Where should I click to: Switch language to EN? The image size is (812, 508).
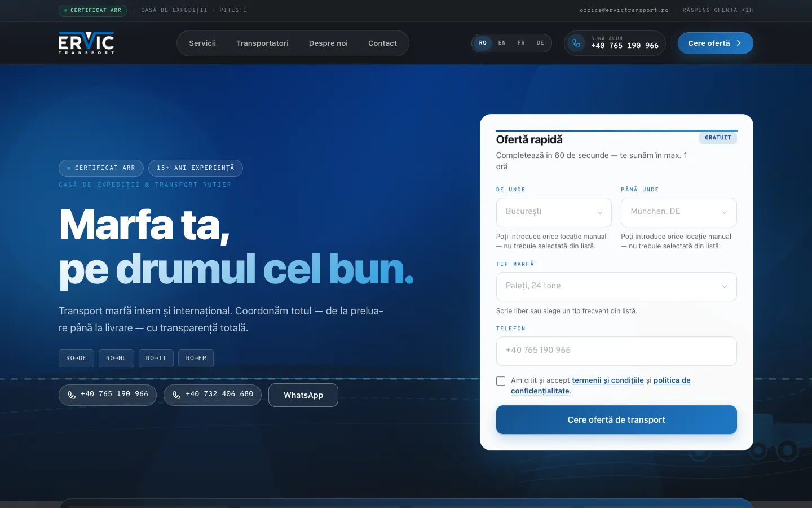(502, 43)
